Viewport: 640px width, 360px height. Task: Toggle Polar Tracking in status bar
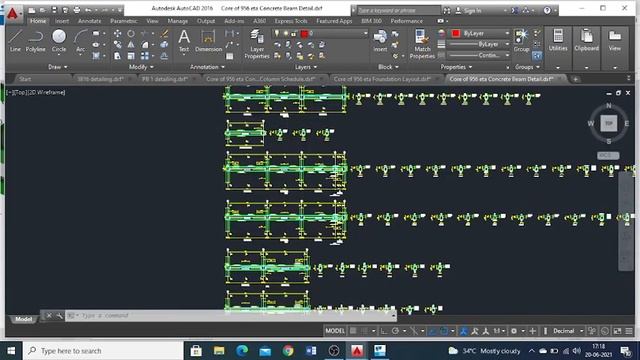395,331
